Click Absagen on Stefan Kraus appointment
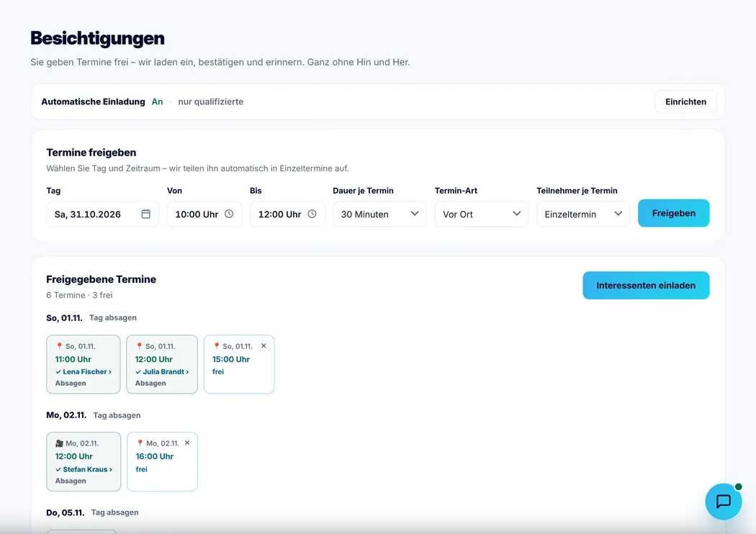The image size is (756, 534). click(71, 481)
